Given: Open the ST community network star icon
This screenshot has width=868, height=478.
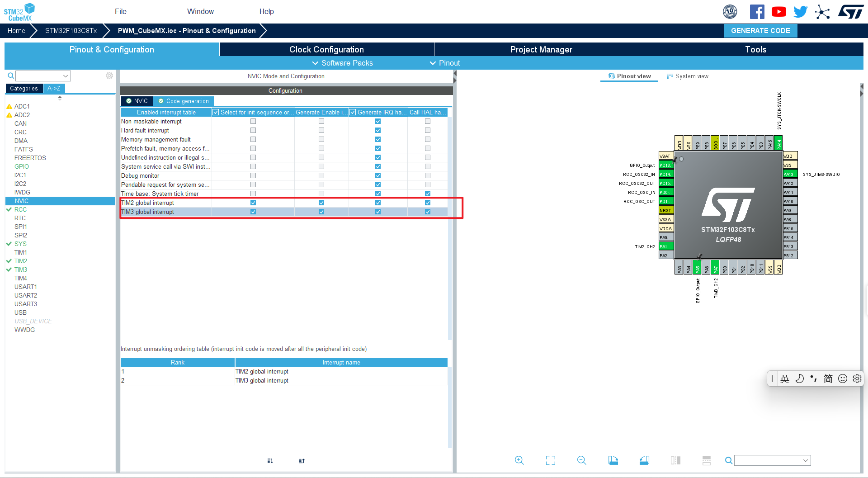Looking at the screenshot, I should coord(822,12).
